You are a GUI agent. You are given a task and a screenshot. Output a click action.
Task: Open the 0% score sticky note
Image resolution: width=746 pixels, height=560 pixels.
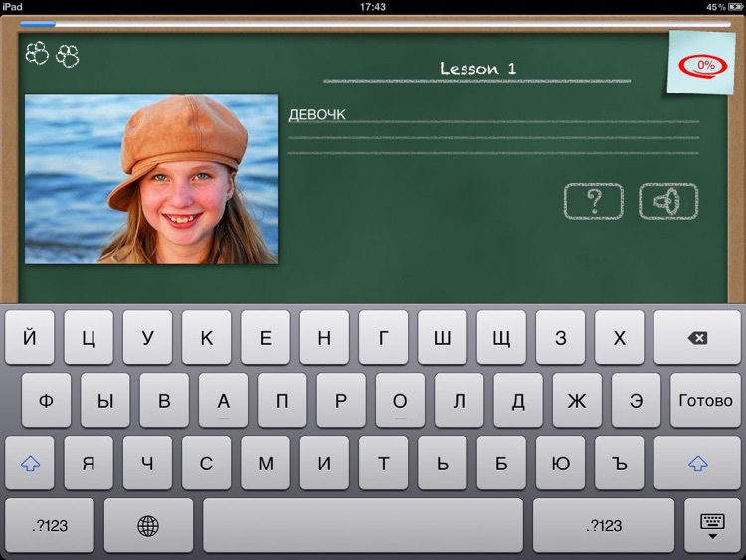pyautogui.click(x=702, y=63)
